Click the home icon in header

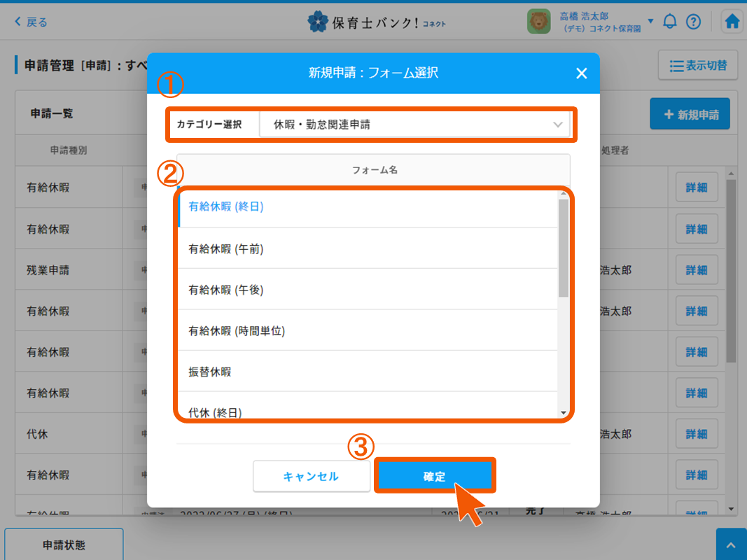[x=732, y=22]
